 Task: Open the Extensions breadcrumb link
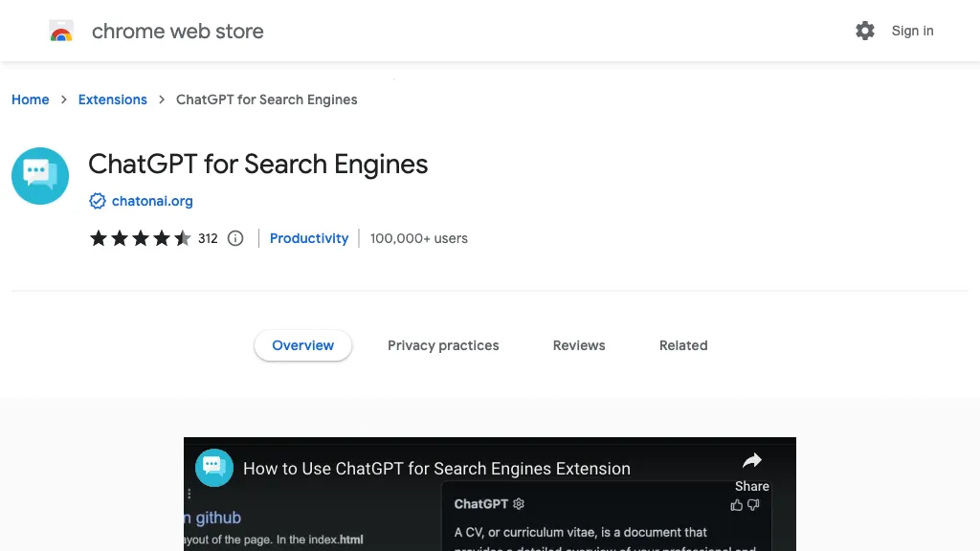click(x=112, y=99)
